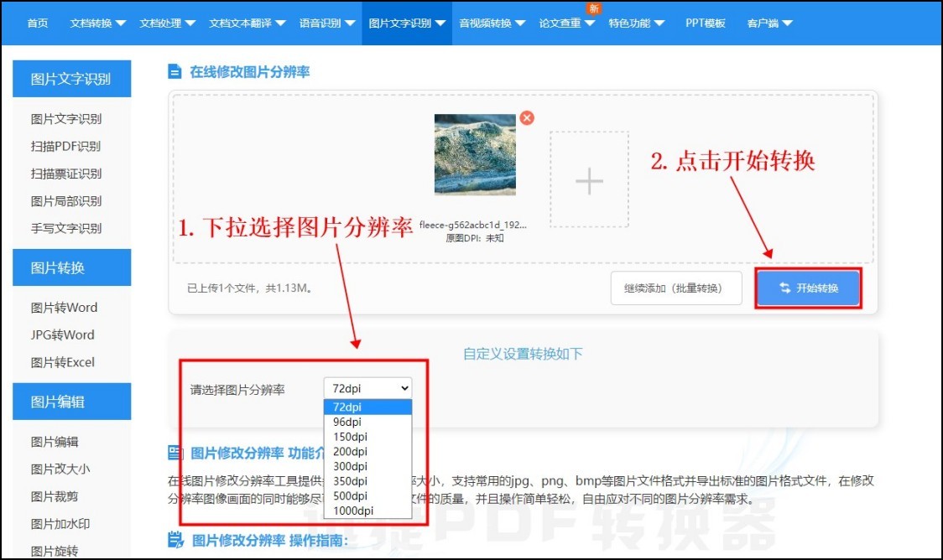Open the 请选择图片分辨率 resolution combo box
This screenshot has width=943, height=560.
[x=367, y=387]
